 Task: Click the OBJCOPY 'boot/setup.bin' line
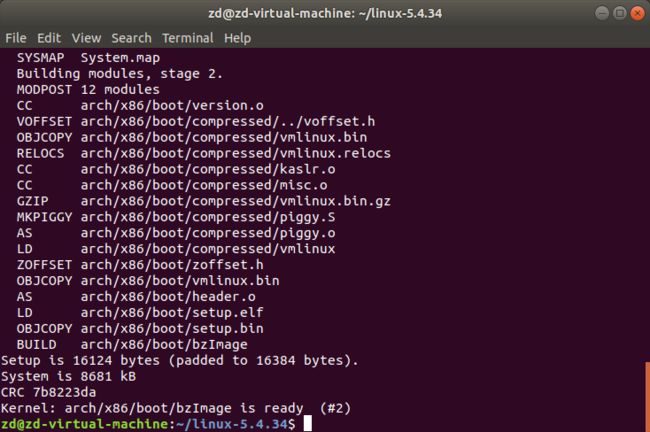point(140,329)
